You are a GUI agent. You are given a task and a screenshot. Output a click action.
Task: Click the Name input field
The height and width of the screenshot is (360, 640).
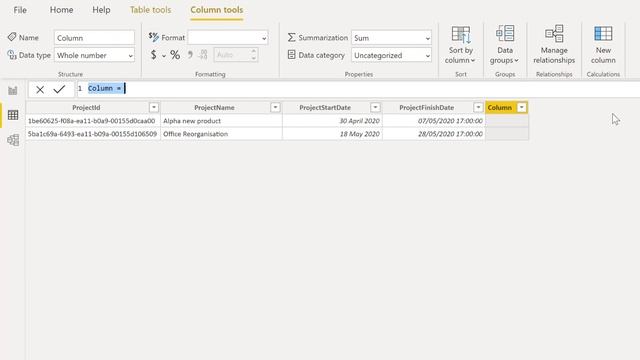pos(94,38)
